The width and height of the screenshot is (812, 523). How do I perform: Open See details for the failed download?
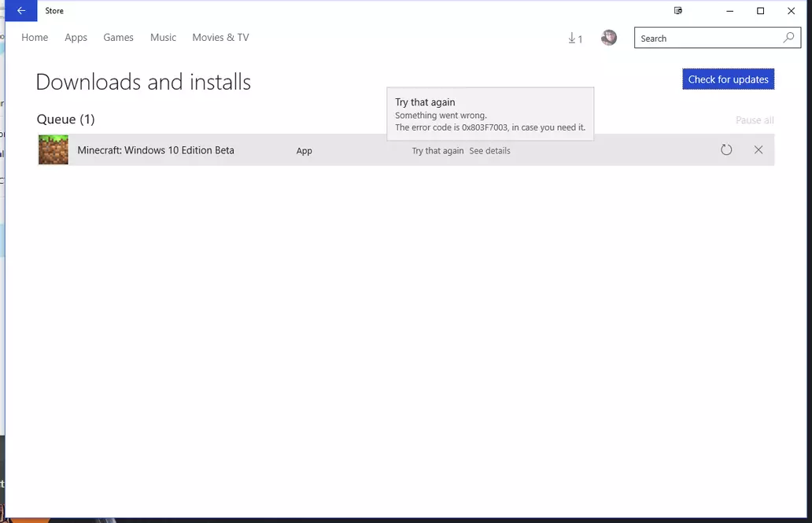tap(489, 150)
